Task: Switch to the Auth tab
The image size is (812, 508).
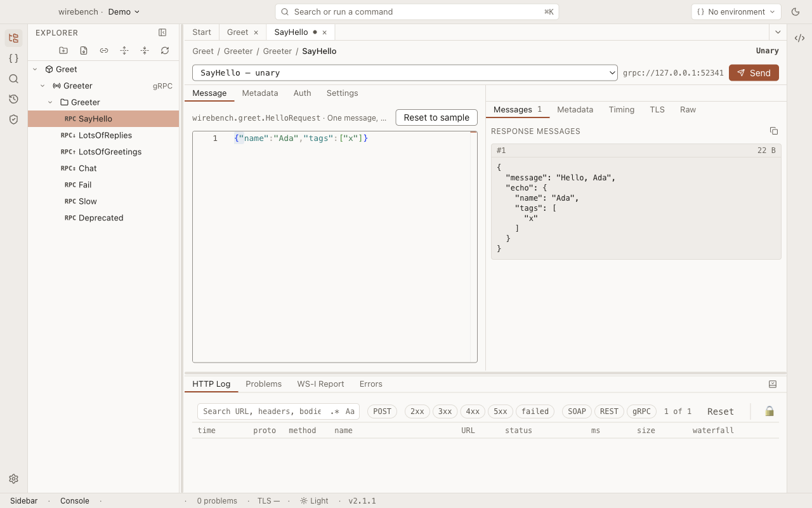Action: coord(302,93)
